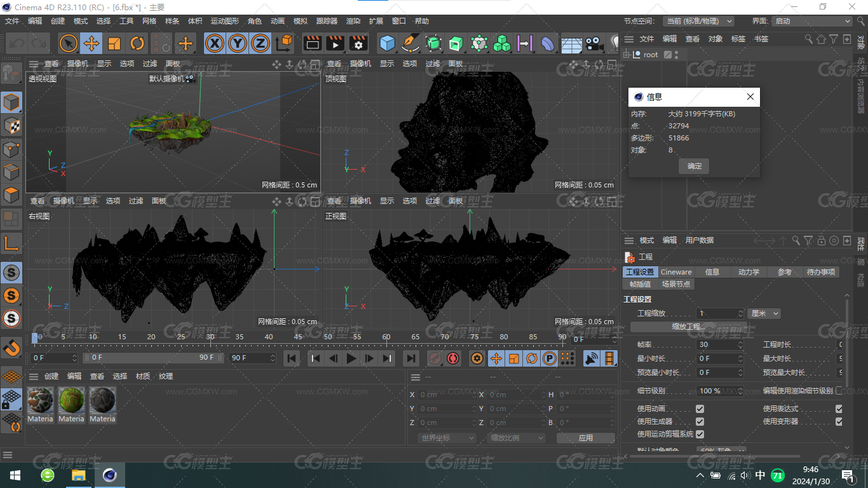Add a camera object
This screenshot has height=488, width=868.
[x=594, y=43]
